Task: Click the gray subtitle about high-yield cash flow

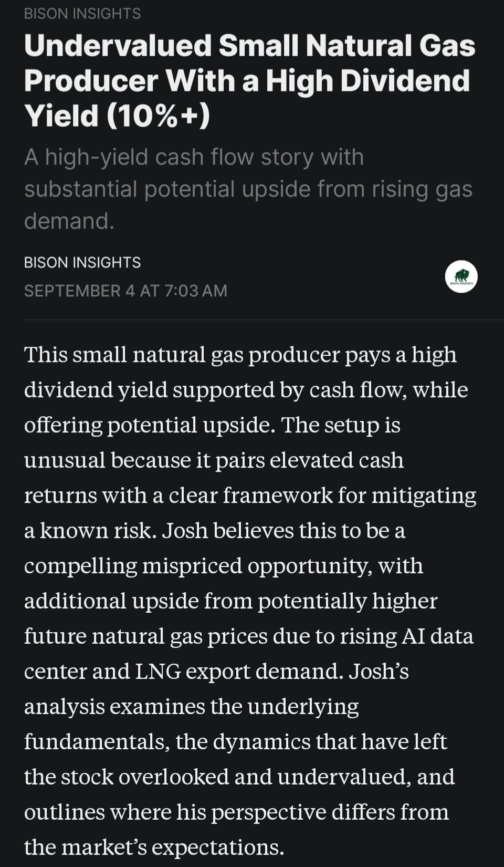Action: (x=248, y=189)
